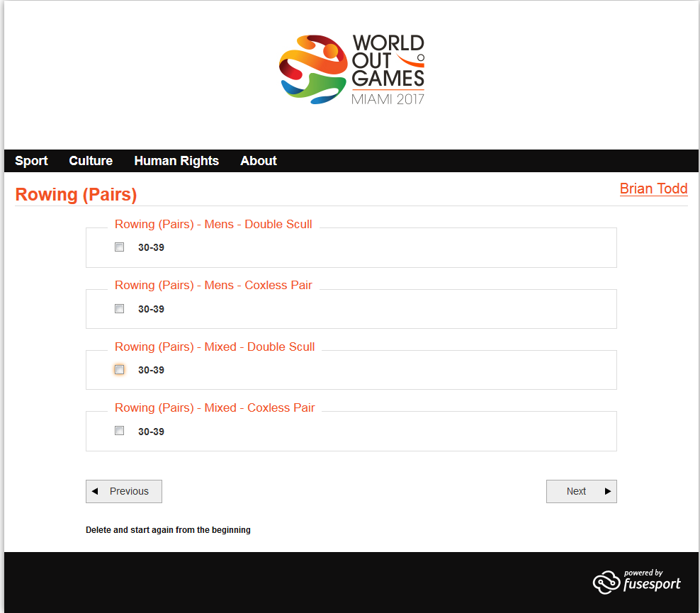Click the Mens - Coxless Pair group title
700x613 pixels.
213,285
